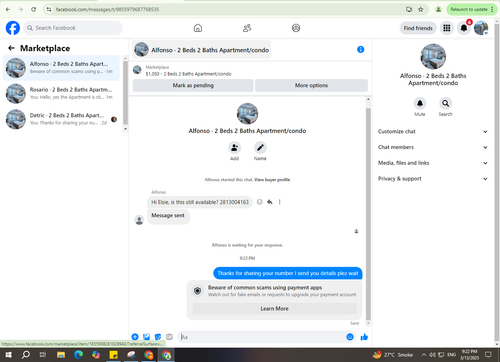
Task: Attach a file using the photo icon
Action: tap(146, 337)
